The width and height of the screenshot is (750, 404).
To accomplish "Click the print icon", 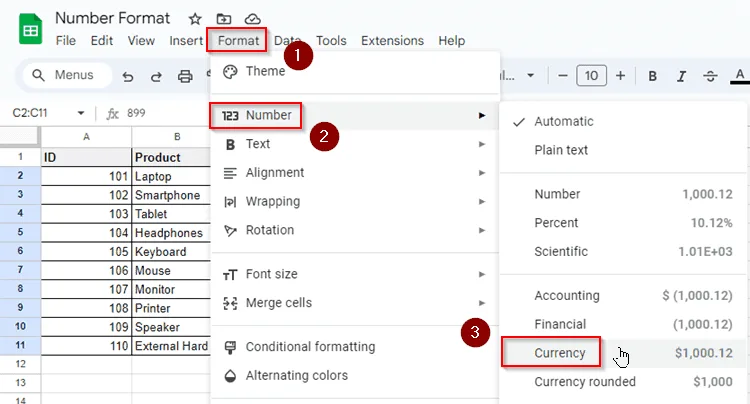I will click(x=185, y=76).
